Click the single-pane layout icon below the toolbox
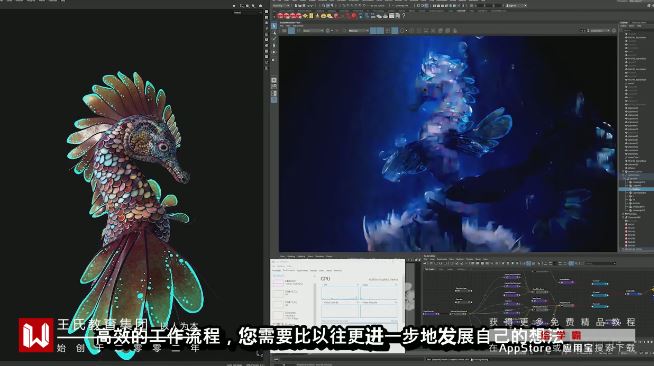The width and height of the screenshot is (654, 366). tap(274, 80)
